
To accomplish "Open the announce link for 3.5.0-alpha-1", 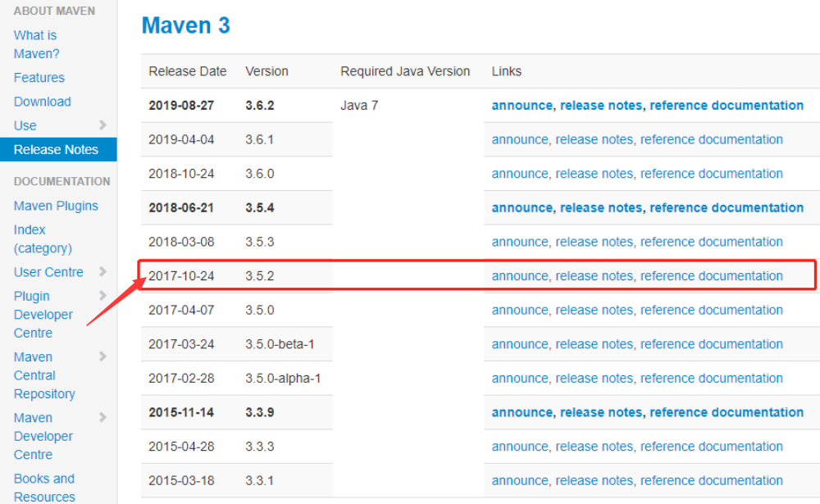I will pyautogui.click(x=520, y=378).
